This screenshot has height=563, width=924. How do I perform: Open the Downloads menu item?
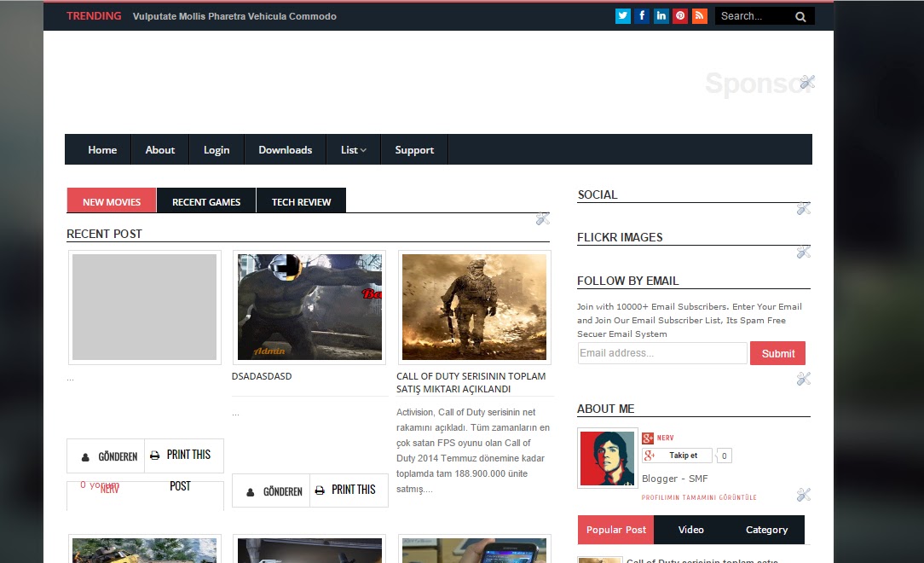286,150
